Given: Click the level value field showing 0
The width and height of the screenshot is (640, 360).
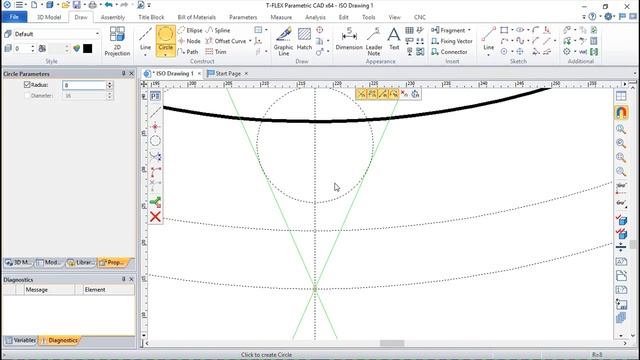Looking at the screenshot, I should tap(21, 49).
